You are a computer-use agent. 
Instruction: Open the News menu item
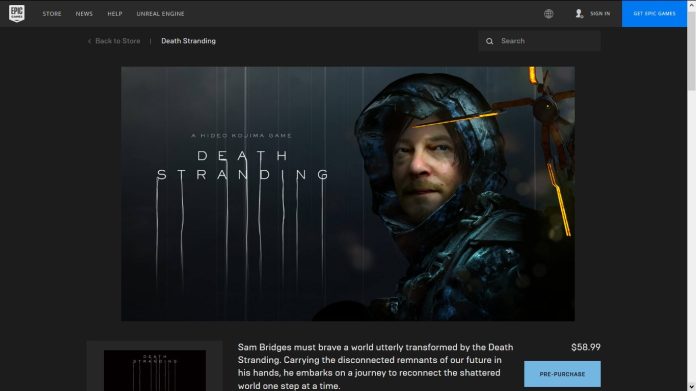(x=84, y=14)
